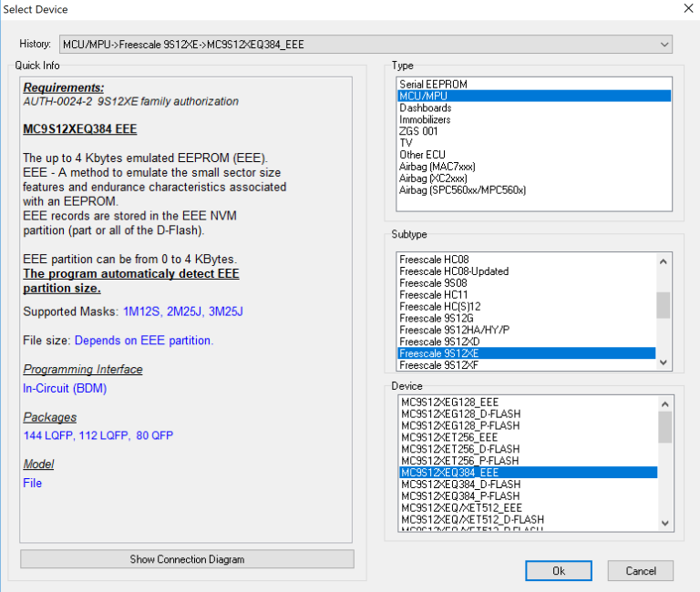Select MCU/MPU in Type list

[534, 96]
